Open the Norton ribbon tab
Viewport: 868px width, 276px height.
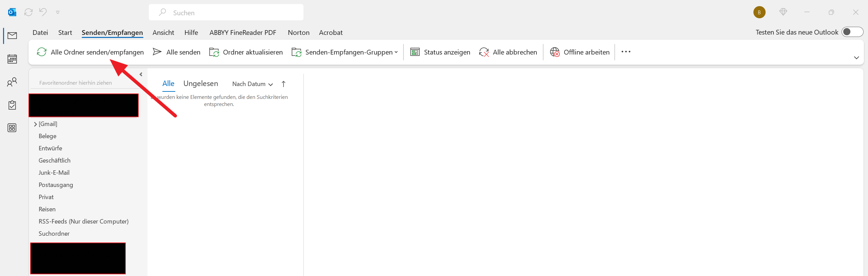click(299, 33)
